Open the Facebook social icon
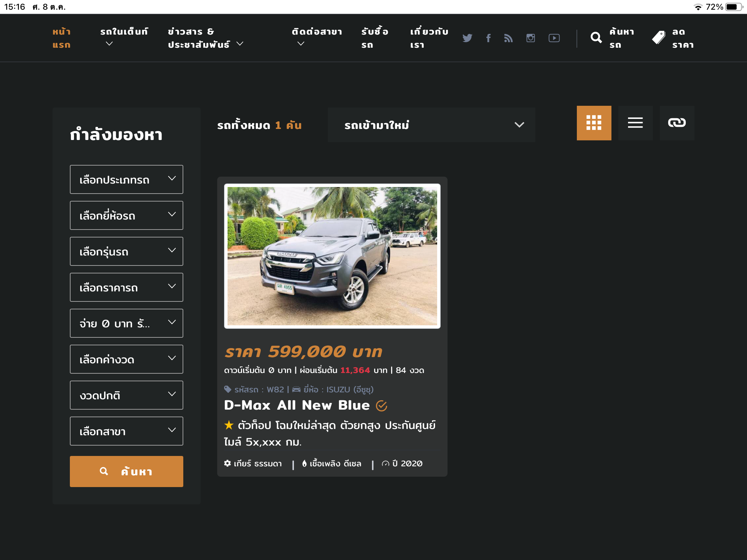 pos(488,38)
